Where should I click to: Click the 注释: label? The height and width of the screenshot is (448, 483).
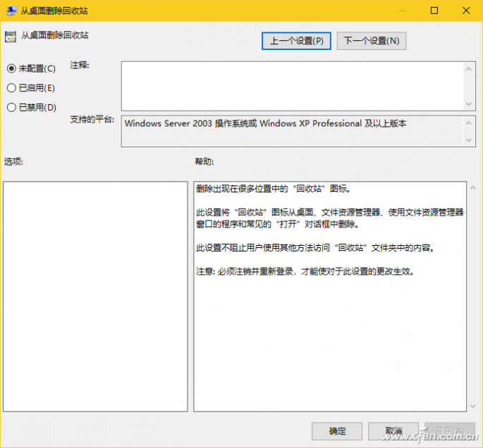point(80,66)
